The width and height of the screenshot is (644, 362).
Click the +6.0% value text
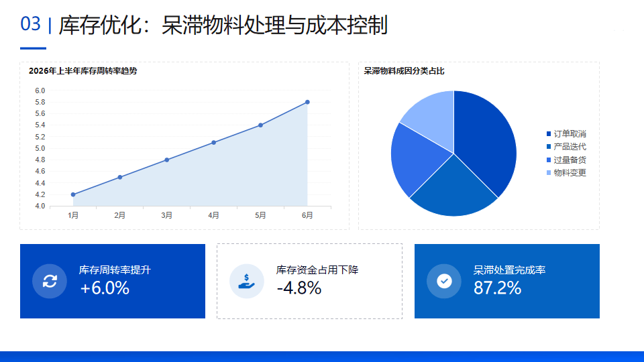(105, 288)
